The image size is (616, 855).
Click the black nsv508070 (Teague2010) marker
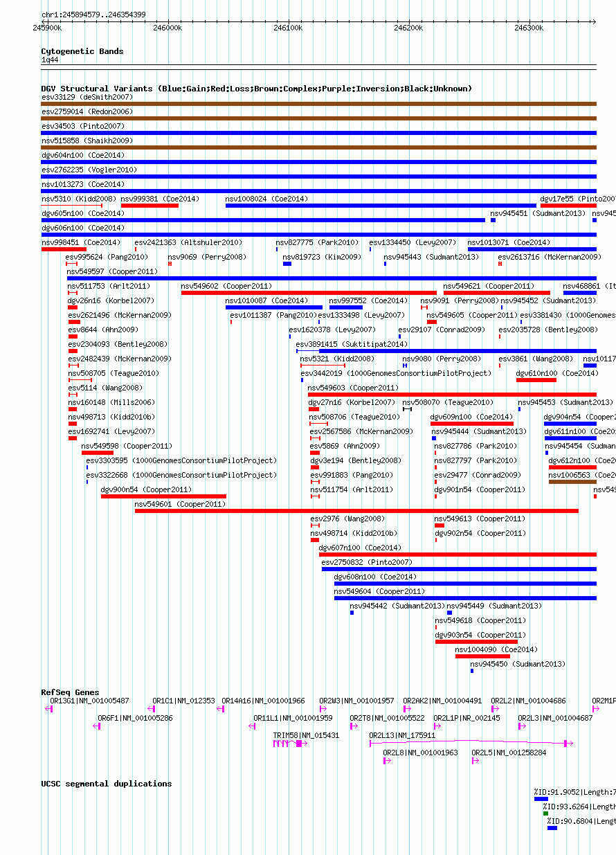click(407, 409)
